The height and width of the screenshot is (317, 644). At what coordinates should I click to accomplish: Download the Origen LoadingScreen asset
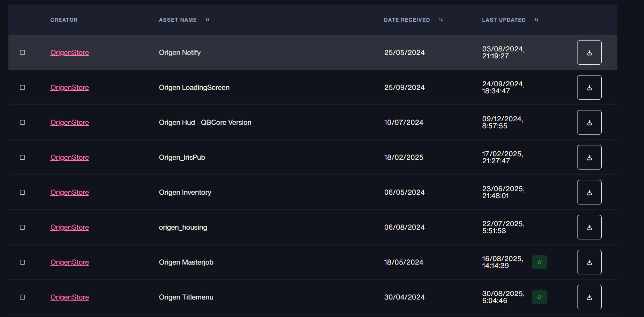(x=589, y=87)
